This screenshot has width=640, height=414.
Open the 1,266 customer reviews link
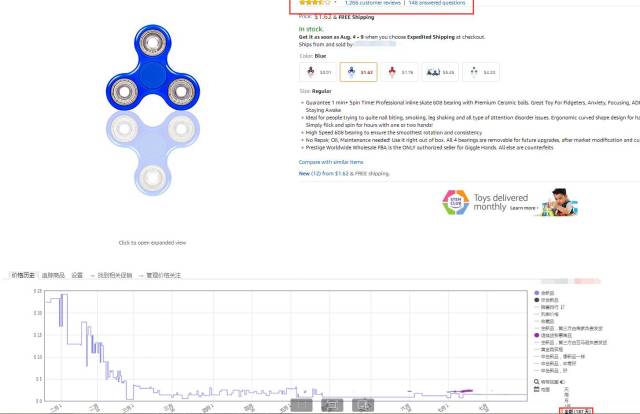373,3
